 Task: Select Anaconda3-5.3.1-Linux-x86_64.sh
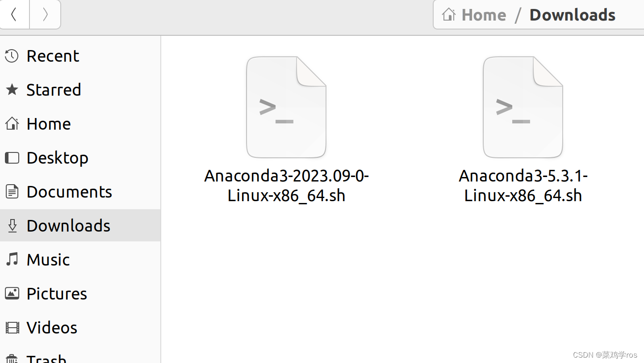pyautogui.click(x=523, y=107)
